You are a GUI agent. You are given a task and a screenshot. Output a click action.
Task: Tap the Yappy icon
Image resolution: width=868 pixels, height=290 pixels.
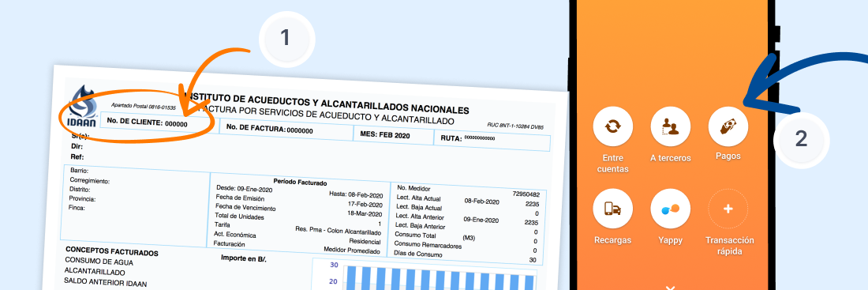coord(671,209)
